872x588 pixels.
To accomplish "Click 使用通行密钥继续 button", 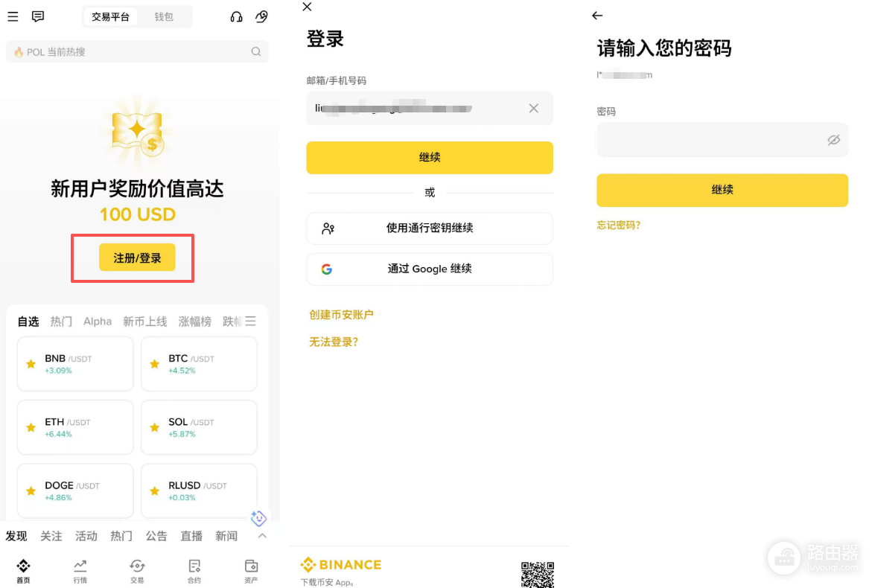I will coord(430,229).
